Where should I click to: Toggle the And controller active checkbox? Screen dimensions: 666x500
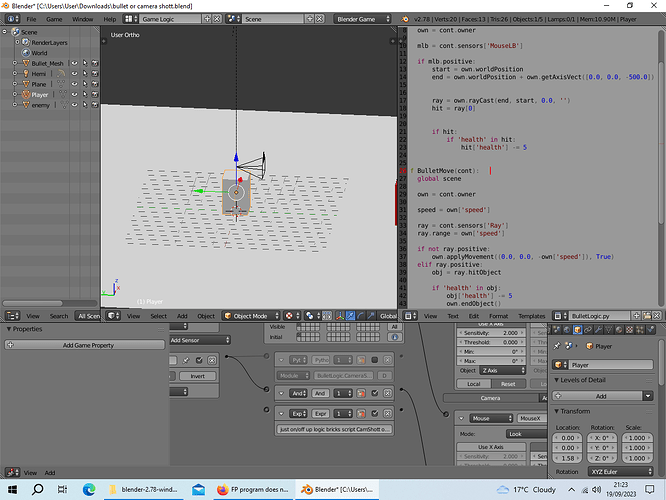(375, 393)
